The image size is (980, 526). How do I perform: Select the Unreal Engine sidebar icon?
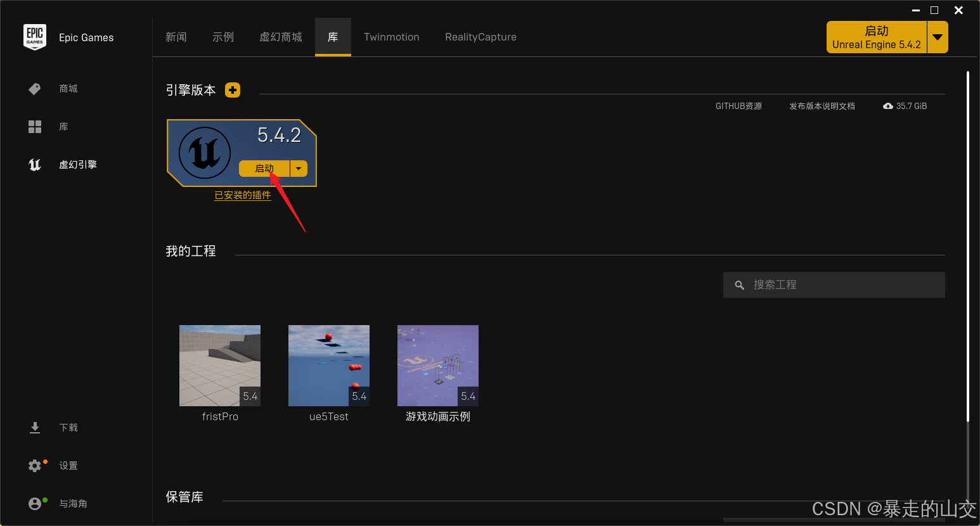pyautogui.click(x=35, y=165)
